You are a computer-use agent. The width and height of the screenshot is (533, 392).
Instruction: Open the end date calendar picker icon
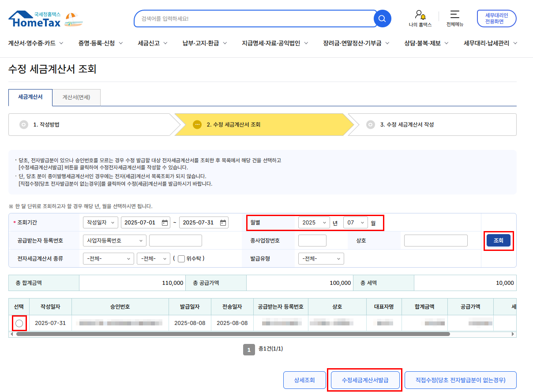click(x=223, y=223)
